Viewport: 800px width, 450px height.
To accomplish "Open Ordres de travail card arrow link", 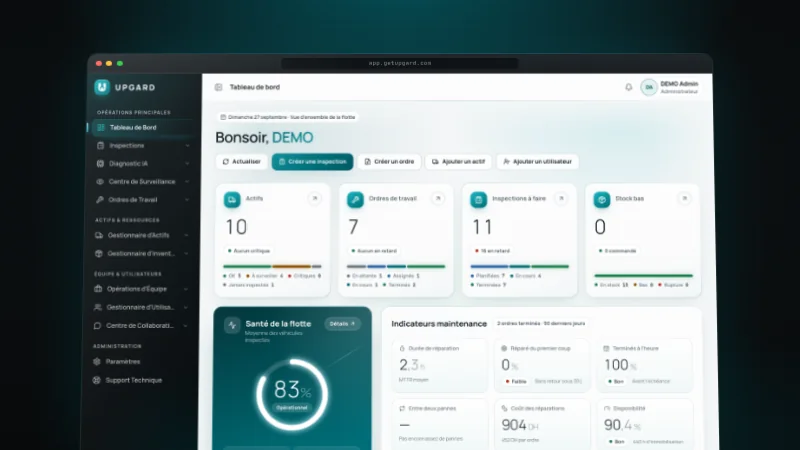I will click(438, 198).
